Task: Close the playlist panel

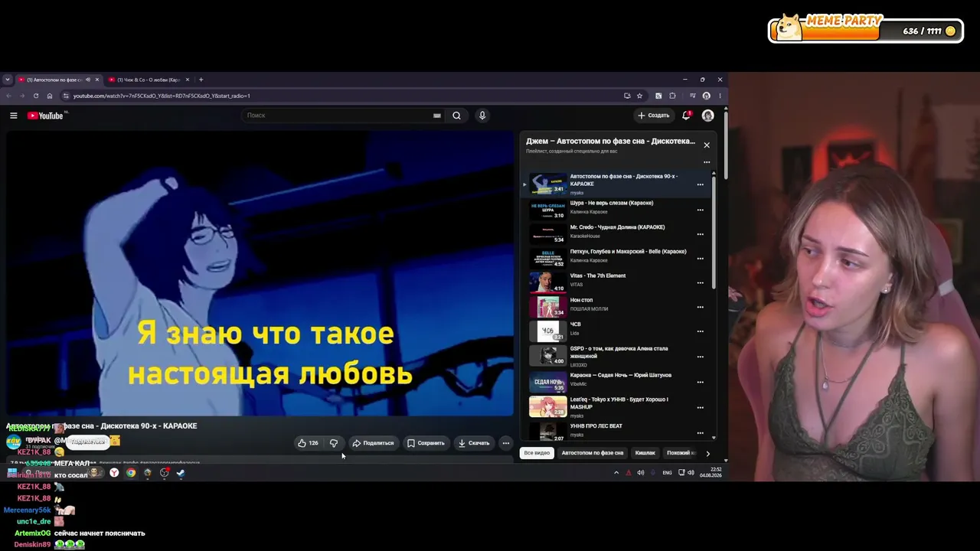Action: coord(707,145)
